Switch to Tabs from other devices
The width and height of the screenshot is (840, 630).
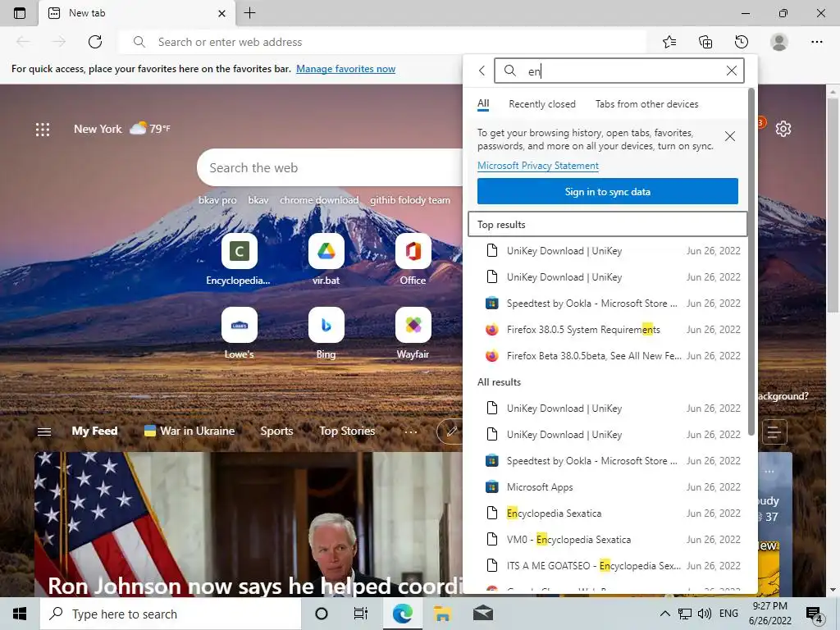(x=646, y=104)
